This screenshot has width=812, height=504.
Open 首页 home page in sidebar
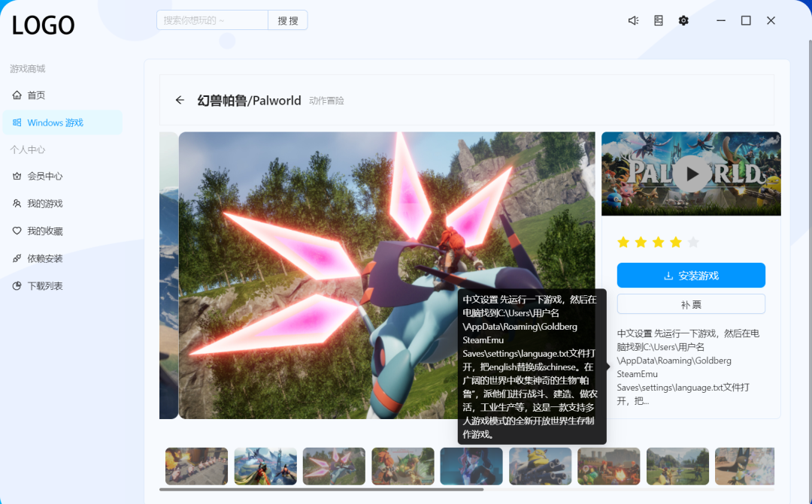point(62,95)
